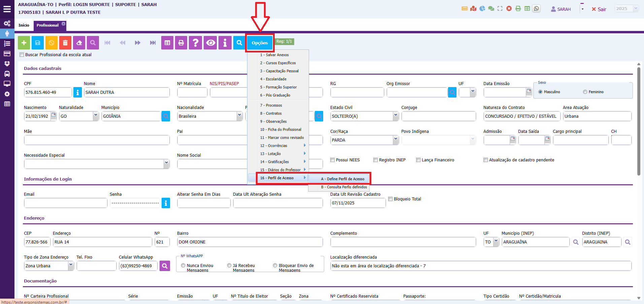The height and width of the screenshot is (304, 644).
Task: Click the red trash delete icon
Action: pyautogui.click(x=65, y=43)
